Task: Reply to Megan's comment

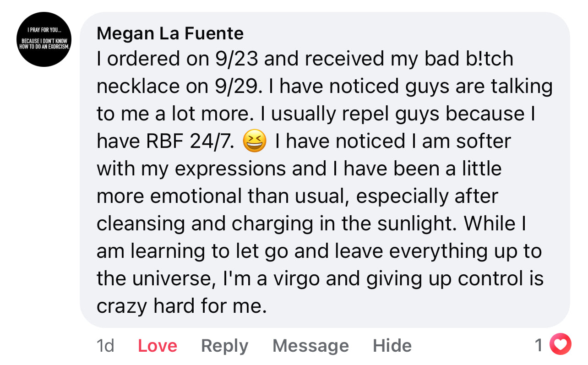Action: [x=224, y=346]
